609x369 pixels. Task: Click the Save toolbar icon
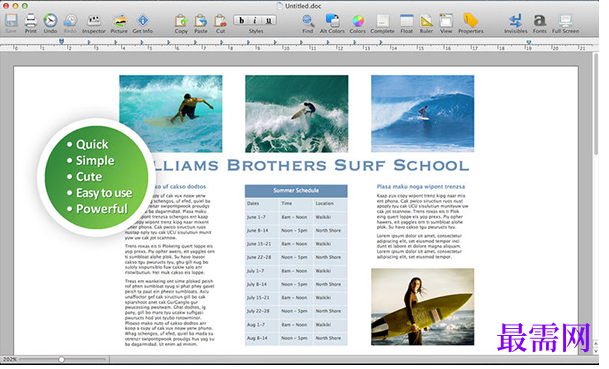pyautogui.click(x=11, y=20)
